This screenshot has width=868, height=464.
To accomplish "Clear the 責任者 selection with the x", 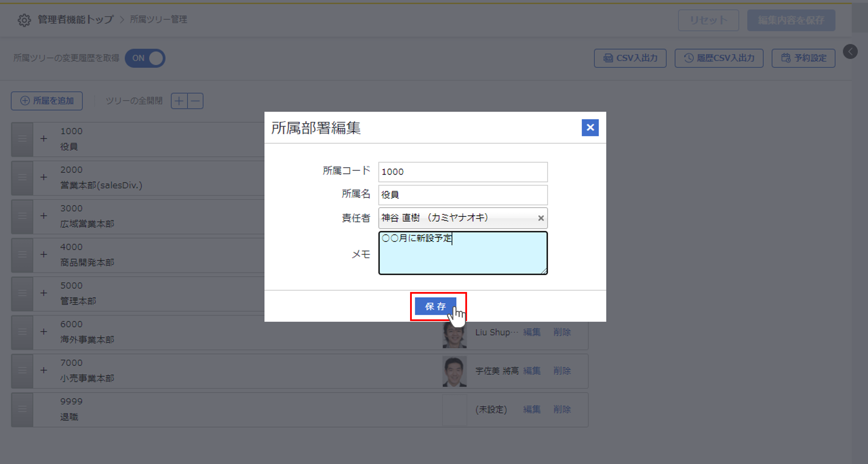I will (x=541, y=218).
